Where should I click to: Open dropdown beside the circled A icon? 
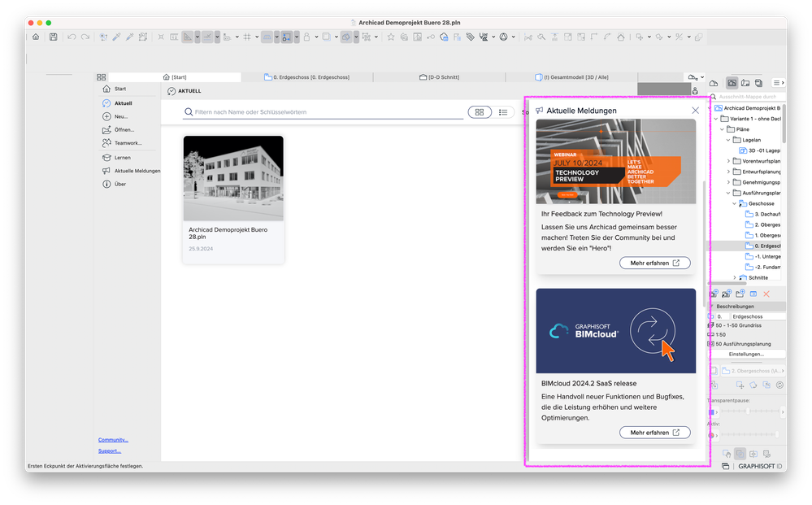[513, 37]
